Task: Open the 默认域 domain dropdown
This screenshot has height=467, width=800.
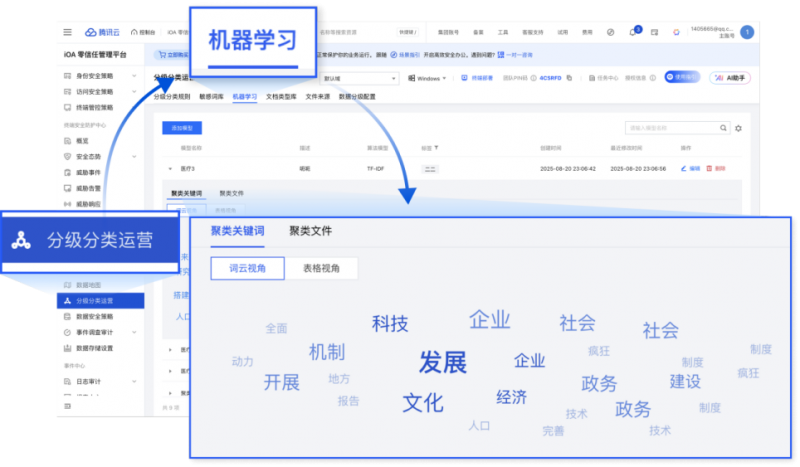Action: pyautogui.click(x=360, y=77)
